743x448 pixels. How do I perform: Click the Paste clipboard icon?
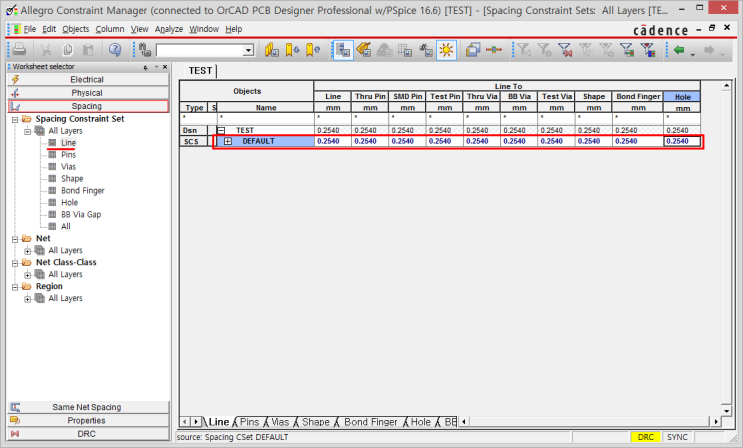coord(88,50)
